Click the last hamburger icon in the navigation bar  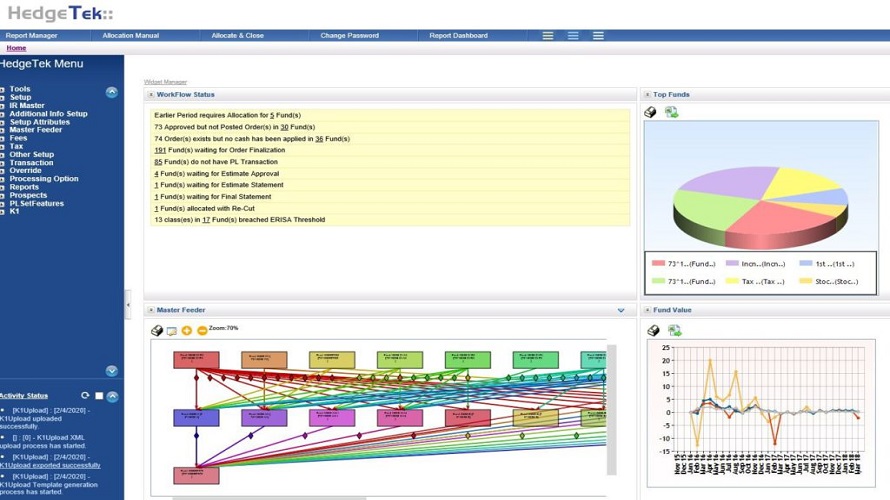point(598,35)
